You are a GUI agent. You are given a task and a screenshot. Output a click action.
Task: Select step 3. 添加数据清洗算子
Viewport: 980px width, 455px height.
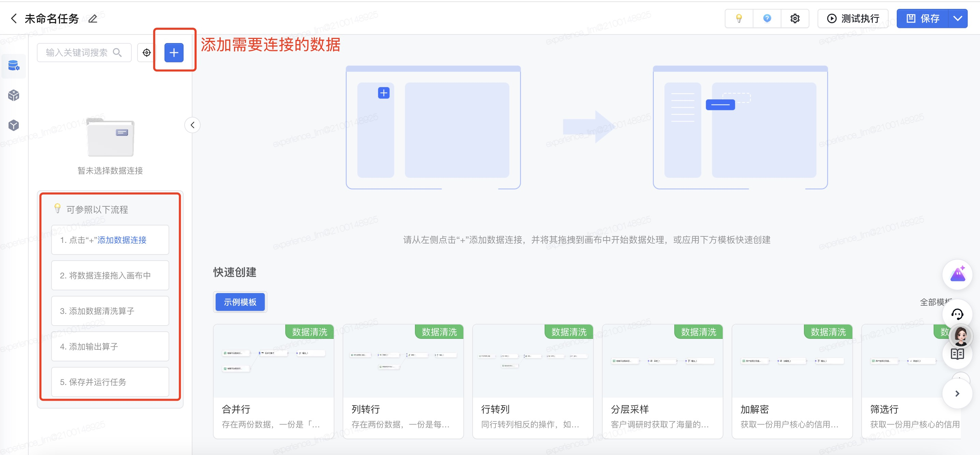pyautogui.click(x=110, y=311)
